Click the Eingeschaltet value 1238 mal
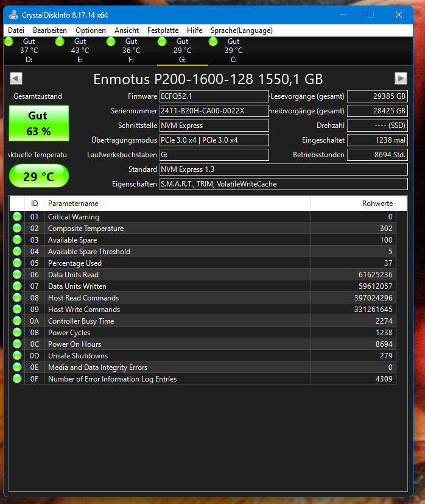 coord(378,140)
